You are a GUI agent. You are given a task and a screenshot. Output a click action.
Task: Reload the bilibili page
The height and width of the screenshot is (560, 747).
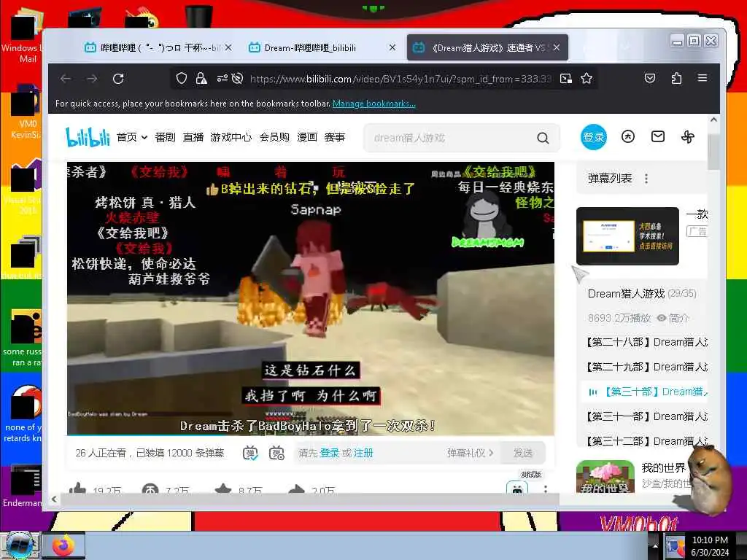coord(118,79)
